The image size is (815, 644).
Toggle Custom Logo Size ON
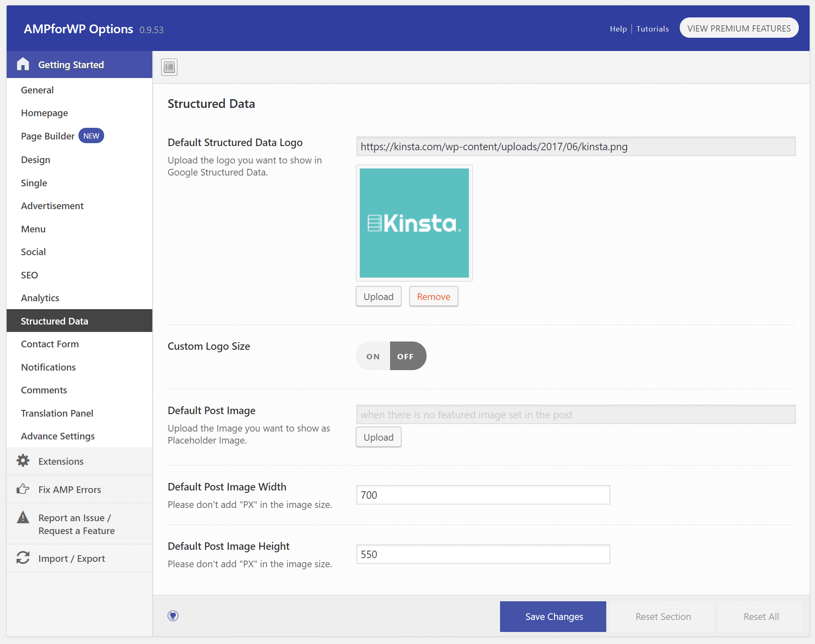[x=373, y=356]
